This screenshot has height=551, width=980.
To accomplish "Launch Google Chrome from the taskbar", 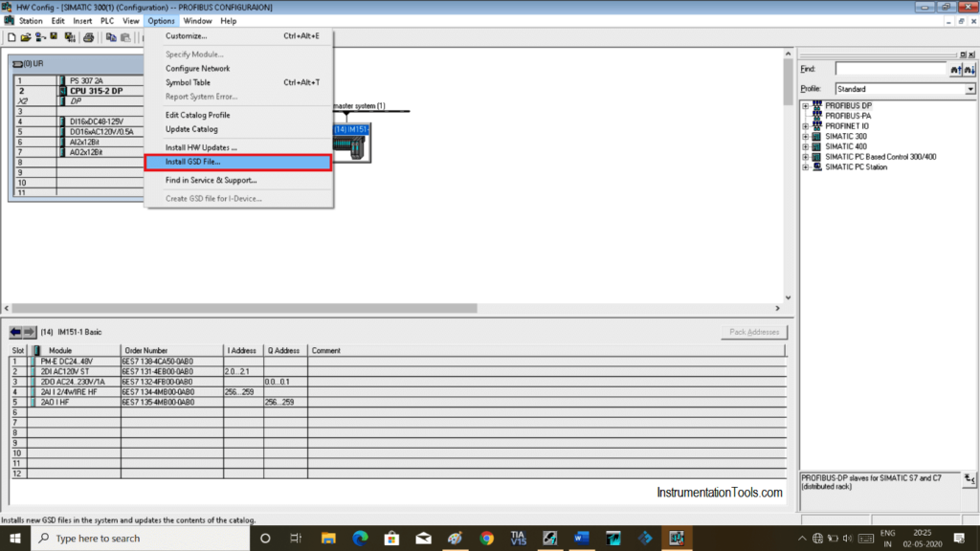I will point(487,538).
